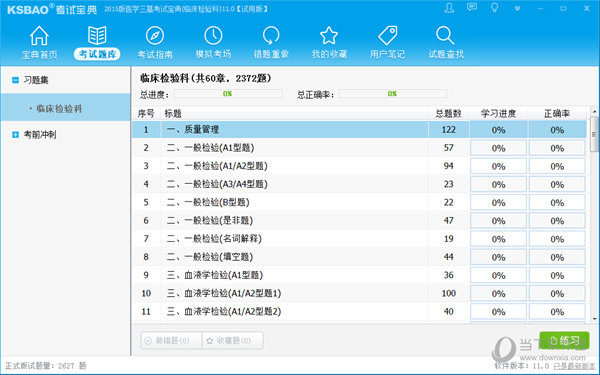Click question count 100 cell

(448, 293)
